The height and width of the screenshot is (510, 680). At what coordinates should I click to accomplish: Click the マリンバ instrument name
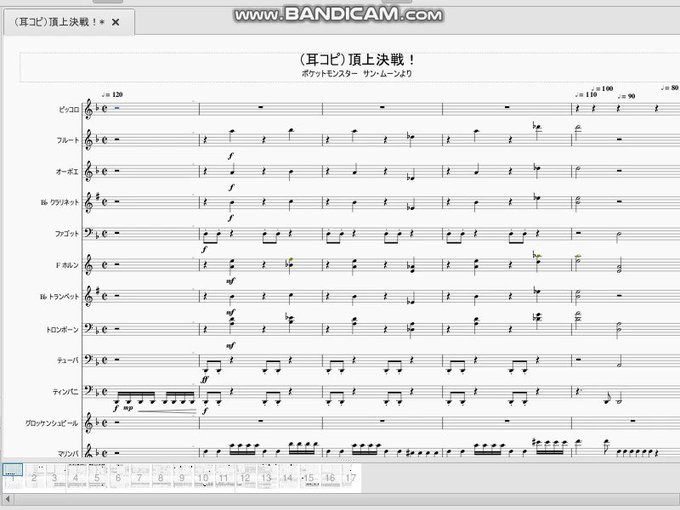(69, 454)
